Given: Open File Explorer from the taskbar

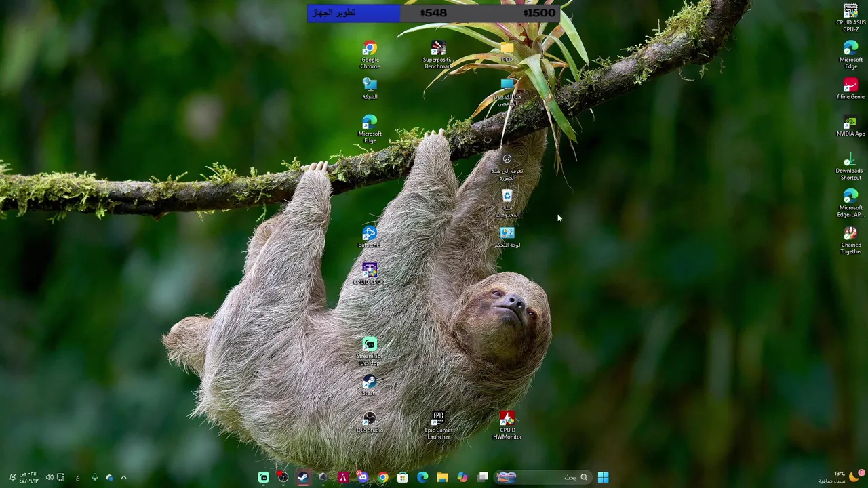Looking at the screenshot, I should tap(442, 477).
